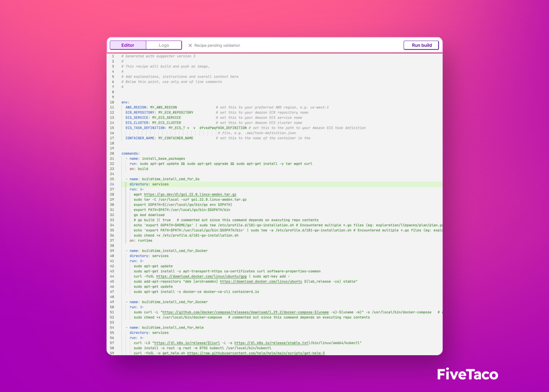The image size is (549, 392).
Task: Click the 'on: runtime' line 37
Action: click(141, 240)
